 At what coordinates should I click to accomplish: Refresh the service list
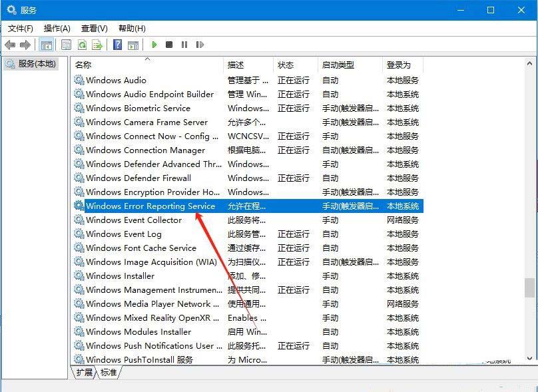click(x=82, y=45)
